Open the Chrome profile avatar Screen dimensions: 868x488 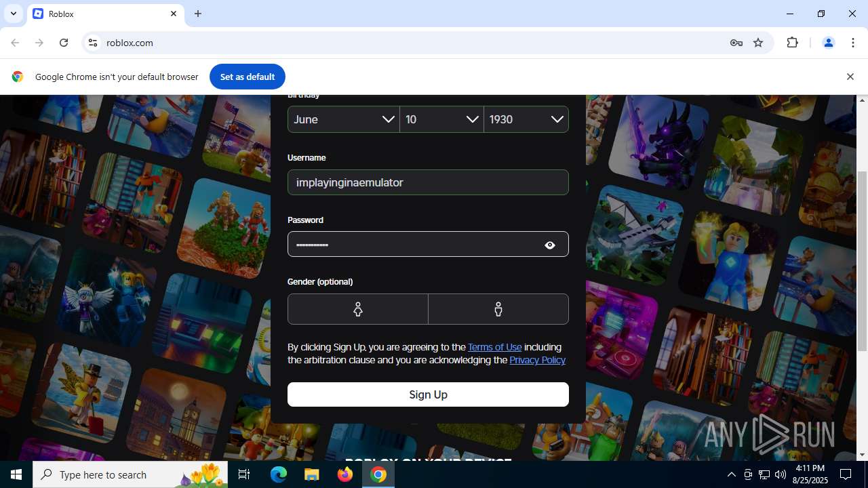coord(828,43)
